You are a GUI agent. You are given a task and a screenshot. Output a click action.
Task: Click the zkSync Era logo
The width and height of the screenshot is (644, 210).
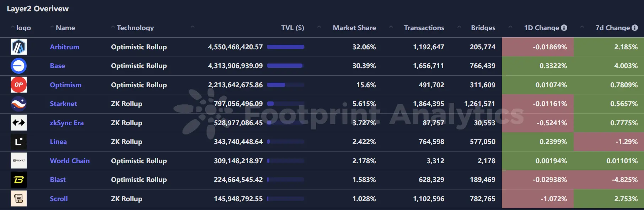pos(18,123)
